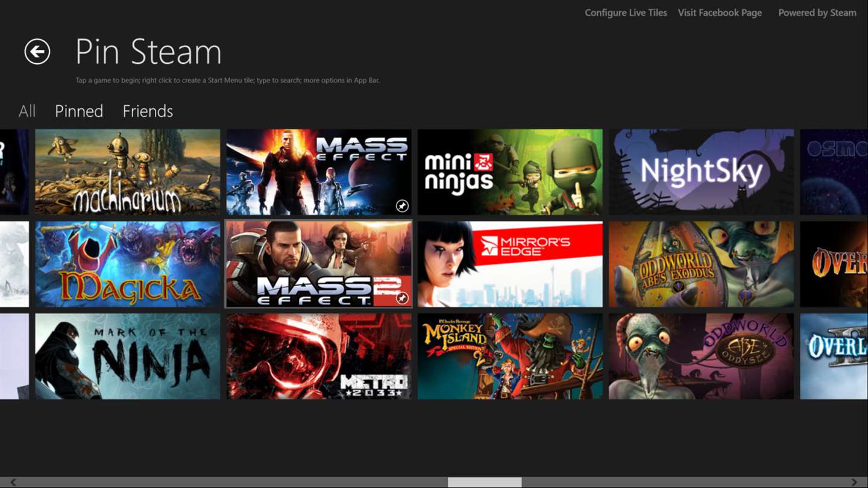Click the horizontal scrollbar thumb
This screenshot has height=488, width=868.
485,482
